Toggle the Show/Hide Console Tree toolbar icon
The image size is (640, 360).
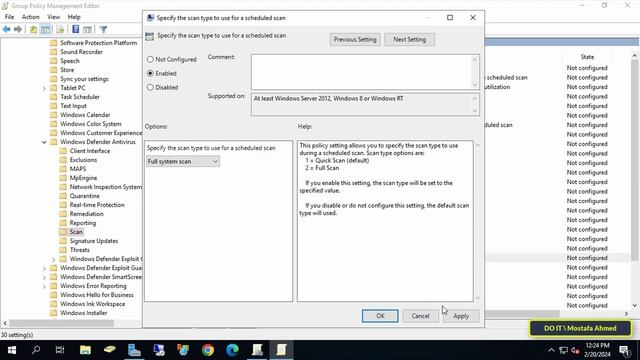point(46,29)
